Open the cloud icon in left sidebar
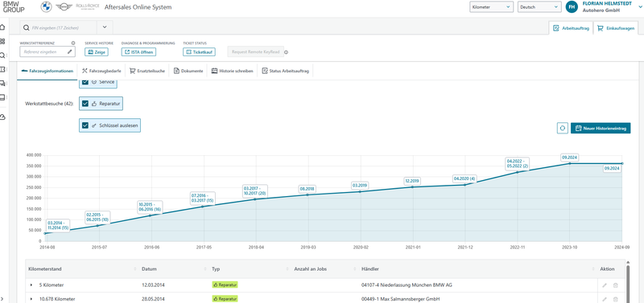Viewport: 644px width, 303px height. [2, 117]
